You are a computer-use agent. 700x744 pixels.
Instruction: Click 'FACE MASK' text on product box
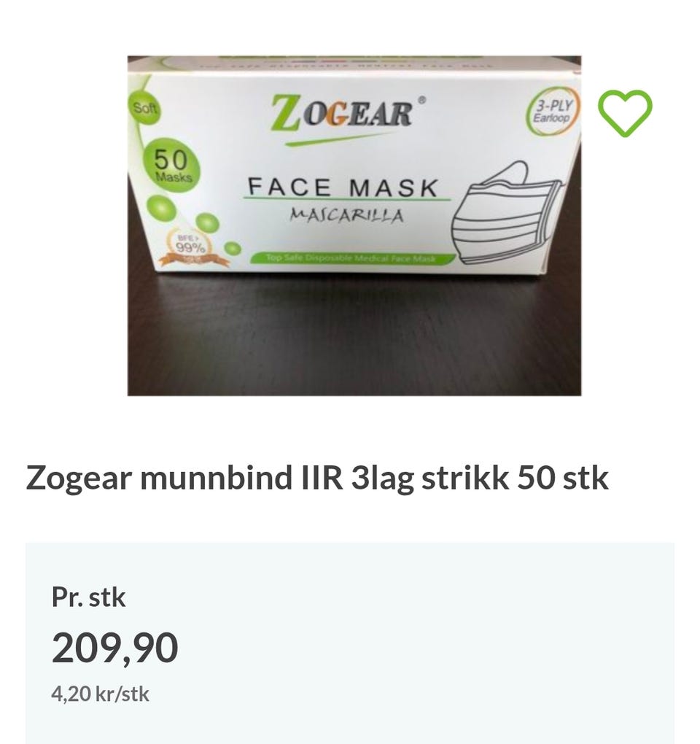click(343, 187)
